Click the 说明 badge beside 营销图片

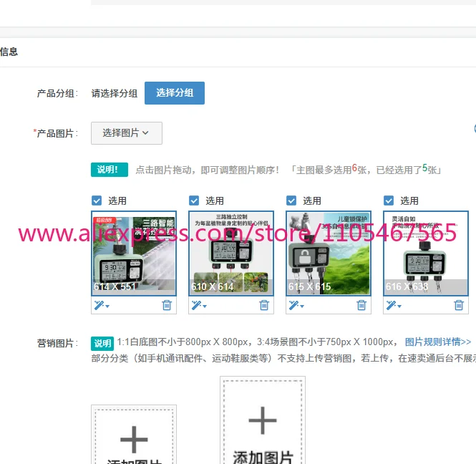[102, 343]
